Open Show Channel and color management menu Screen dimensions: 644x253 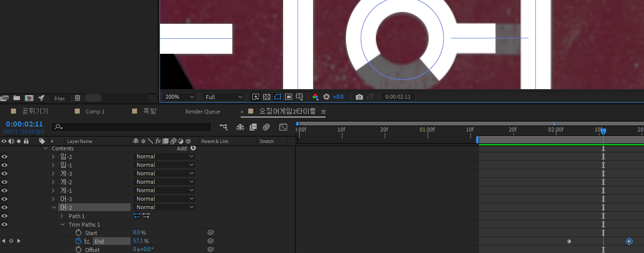315,97
